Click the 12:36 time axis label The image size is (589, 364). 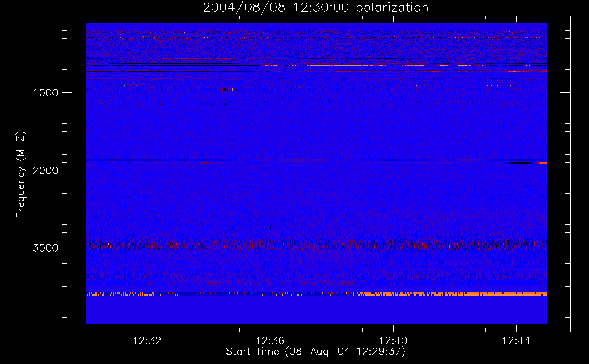[270, 341]
